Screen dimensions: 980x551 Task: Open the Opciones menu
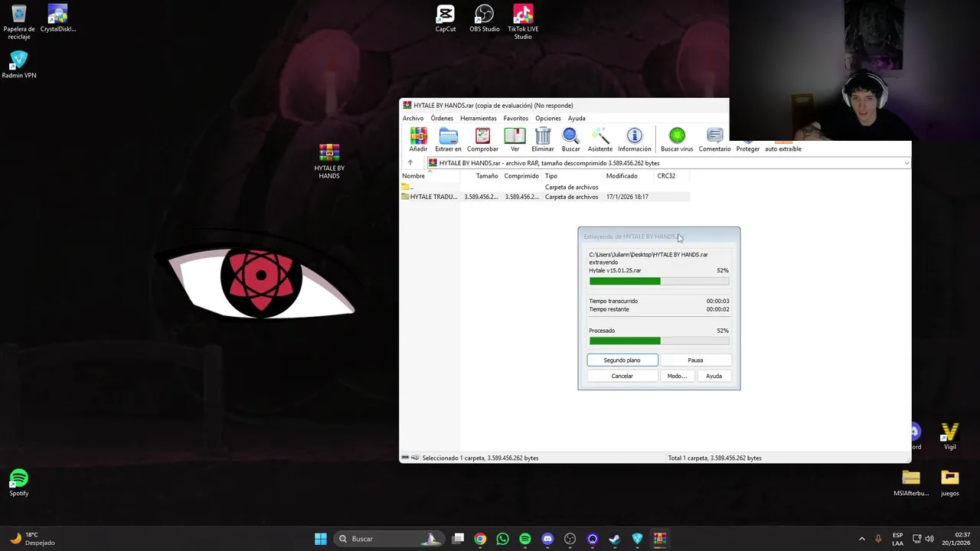coord(548,119)
